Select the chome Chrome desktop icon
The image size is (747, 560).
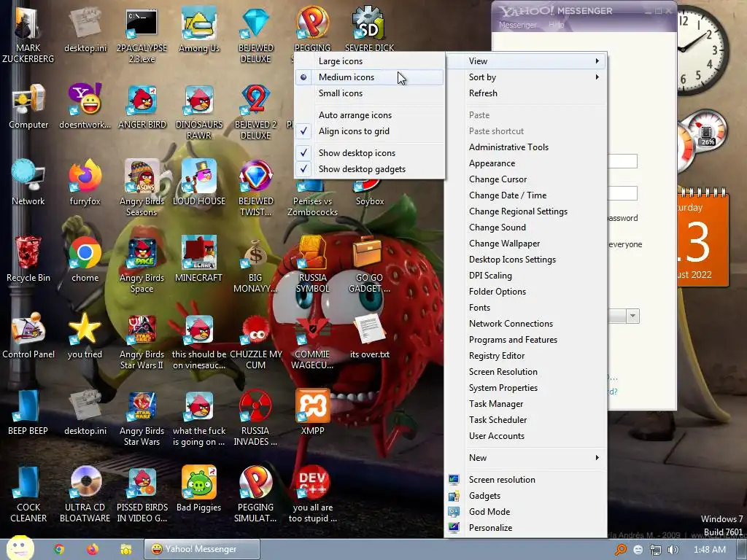85,259
